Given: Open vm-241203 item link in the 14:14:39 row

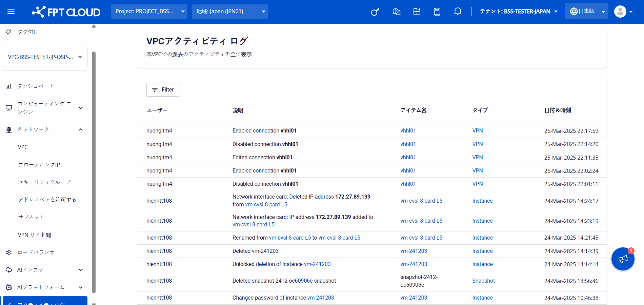Looking at the screenshot, I should 414,251.
